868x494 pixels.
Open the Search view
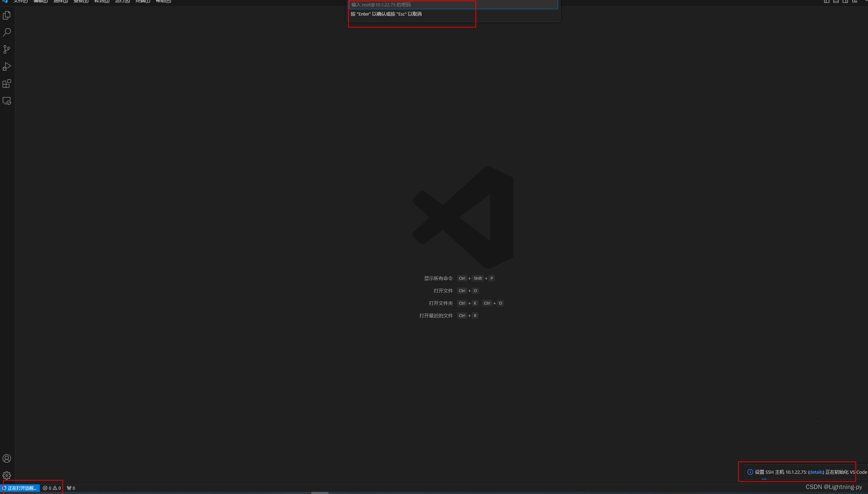(x=7, y=32)
